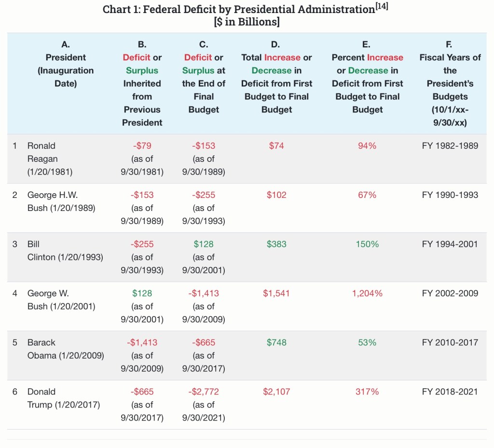Open footnote 14 reference in chart title
494x448 pixels.
[x=382, y=7]
